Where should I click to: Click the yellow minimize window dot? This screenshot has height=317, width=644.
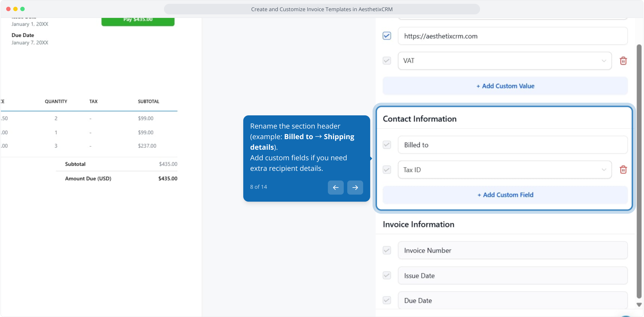click(15, 9)
